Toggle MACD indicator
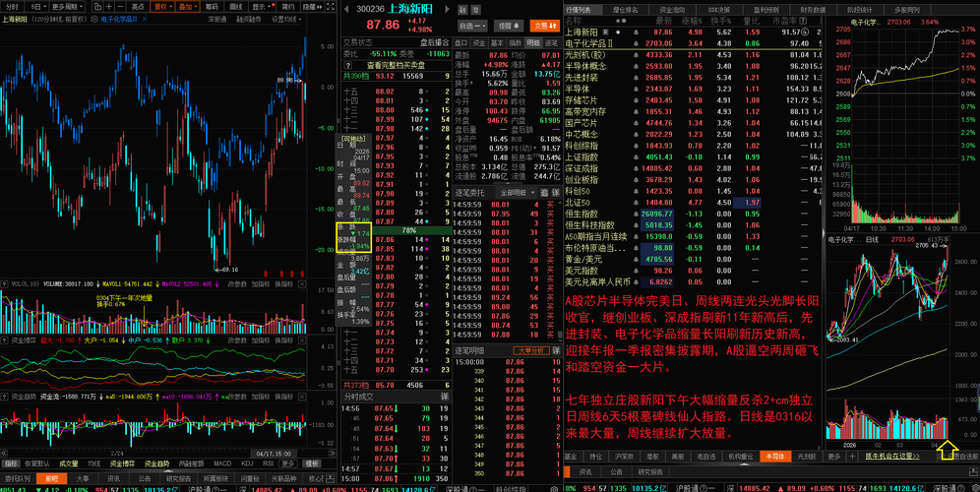The width and height of the screenshot is (980, 492). click(x=222, y=463)
